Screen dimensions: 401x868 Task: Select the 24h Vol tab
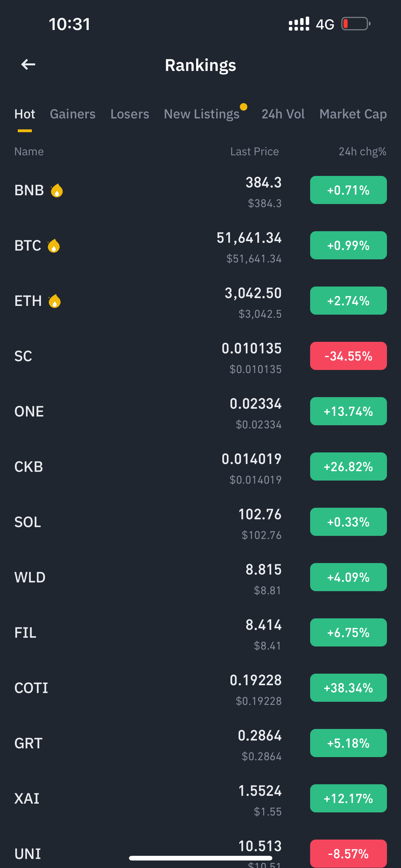click(x=283, y=114)
